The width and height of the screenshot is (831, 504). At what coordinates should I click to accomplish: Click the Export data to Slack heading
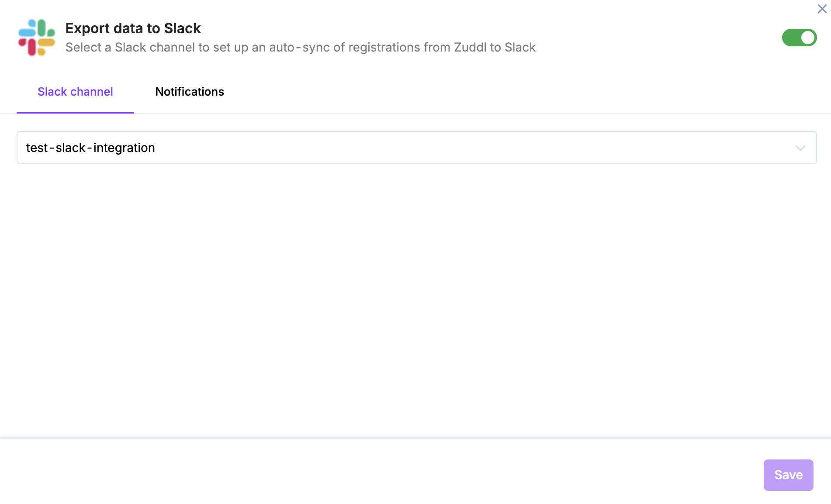[133, 28]
